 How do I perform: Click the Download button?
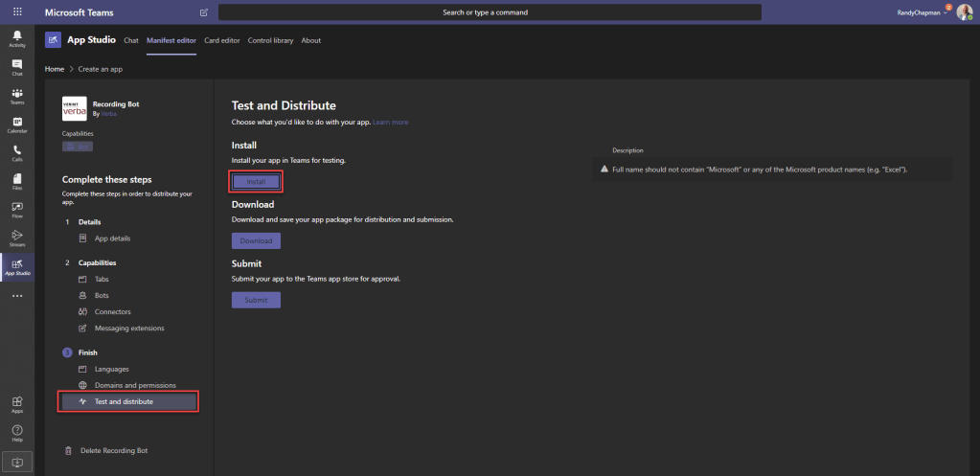coord(256,240)
